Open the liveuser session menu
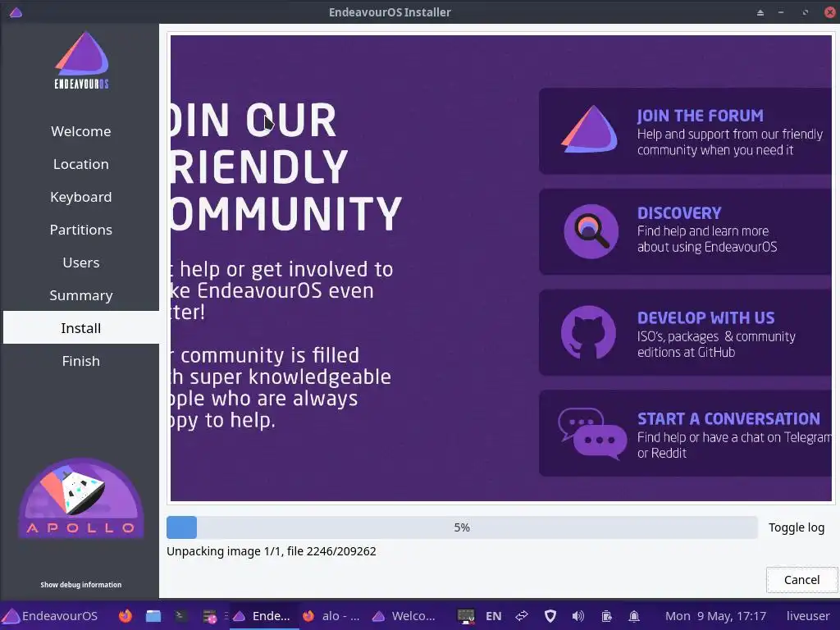Viewport: 840px width, 630px height. click(808, 616)
